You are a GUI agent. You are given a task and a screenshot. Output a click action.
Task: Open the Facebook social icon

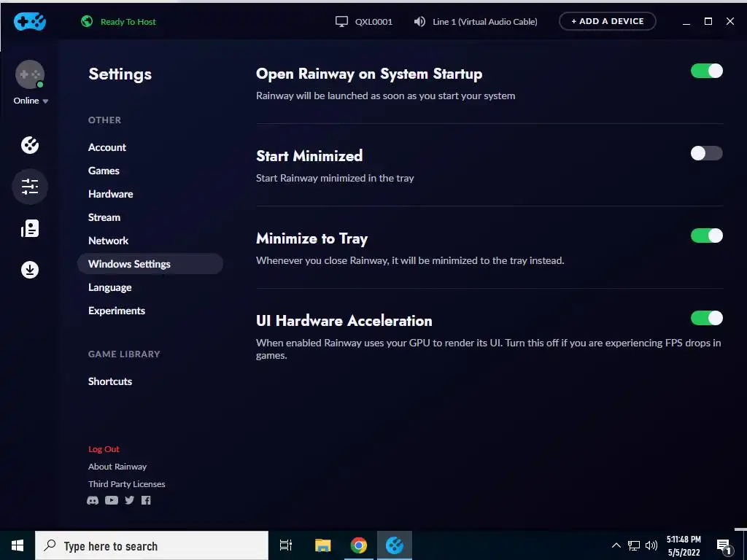[146, 500]
